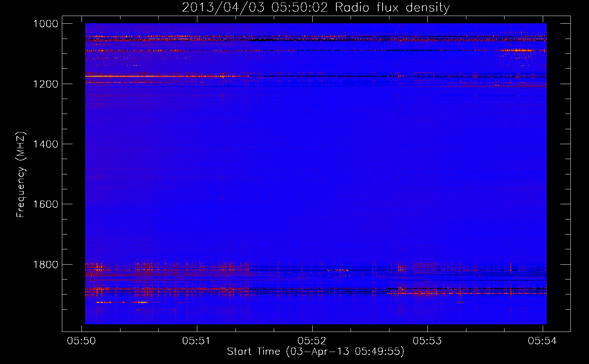Select the 1200 frequency tick label

(46, 84)
